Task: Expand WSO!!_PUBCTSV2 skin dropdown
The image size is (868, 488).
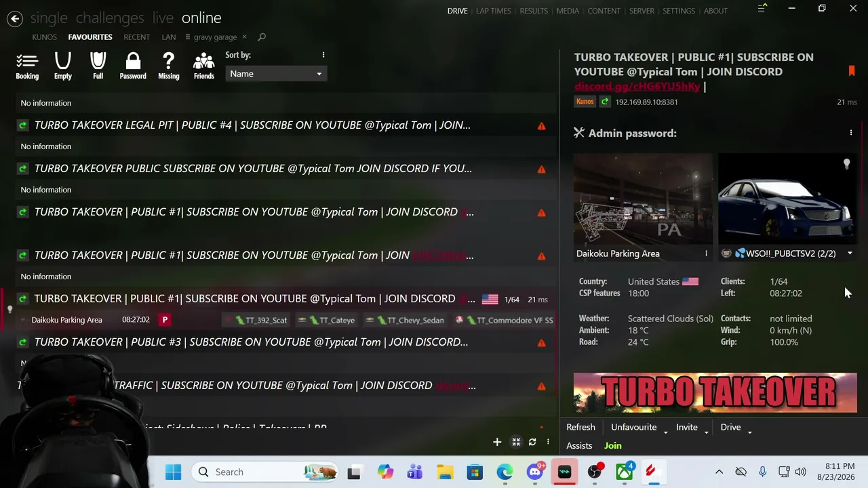Action: pyautogui.click(x=850, y=253)
